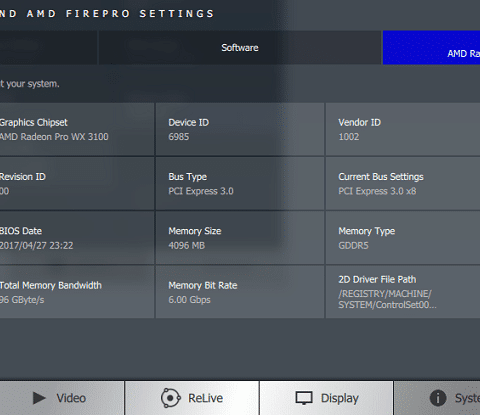480x415 pixels.
Task: Click the AMD FirePro Settings title
Action: 107,14
